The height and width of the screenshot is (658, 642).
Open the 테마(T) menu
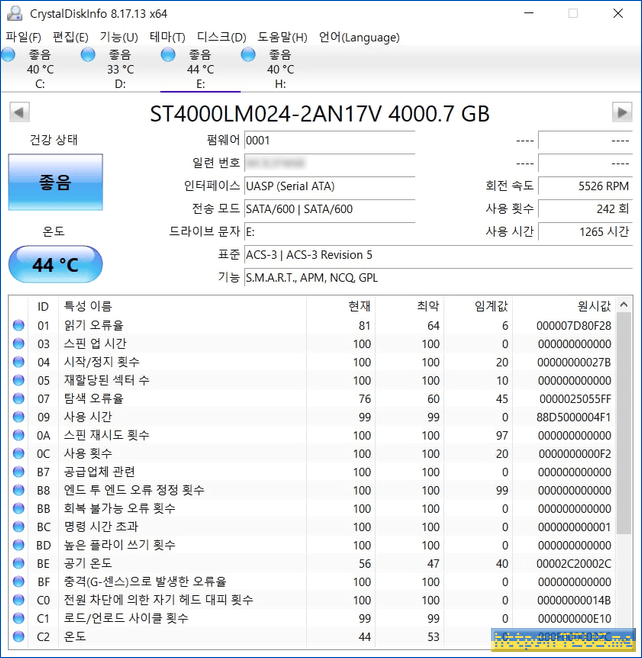click(x=167, y=37)
